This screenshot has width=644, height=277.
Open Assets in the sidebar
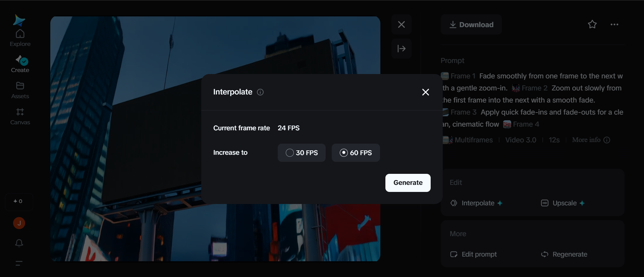[x=20, y=90]
